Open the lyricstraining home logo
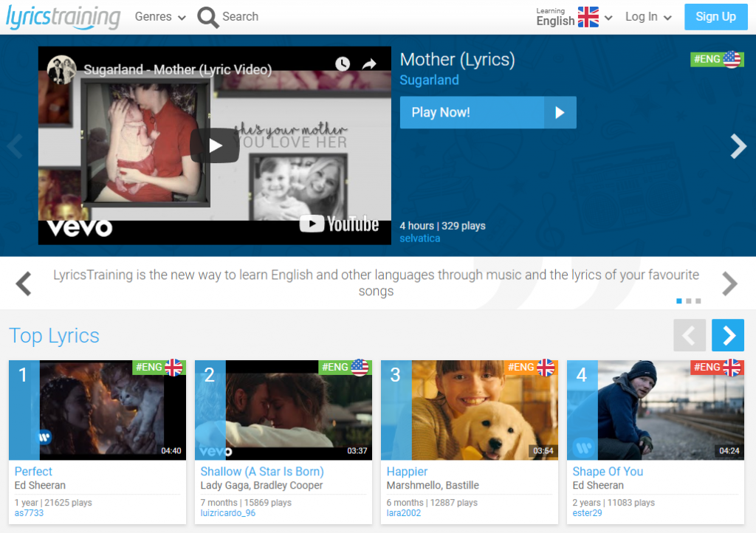Image resolution: width=756 pixels, height=533 pixels. 63,17
